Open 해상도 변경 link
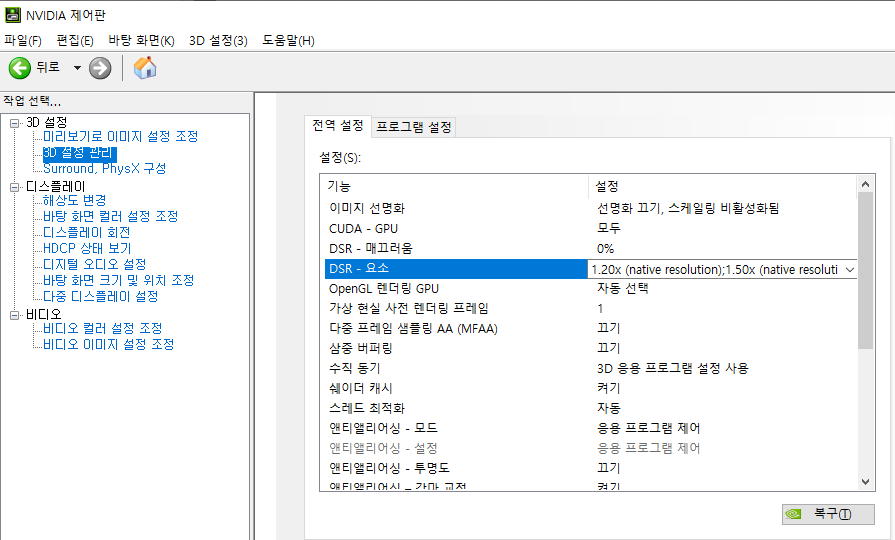The width and height of the screenshot is (895, 540). [x=74, y=200]
